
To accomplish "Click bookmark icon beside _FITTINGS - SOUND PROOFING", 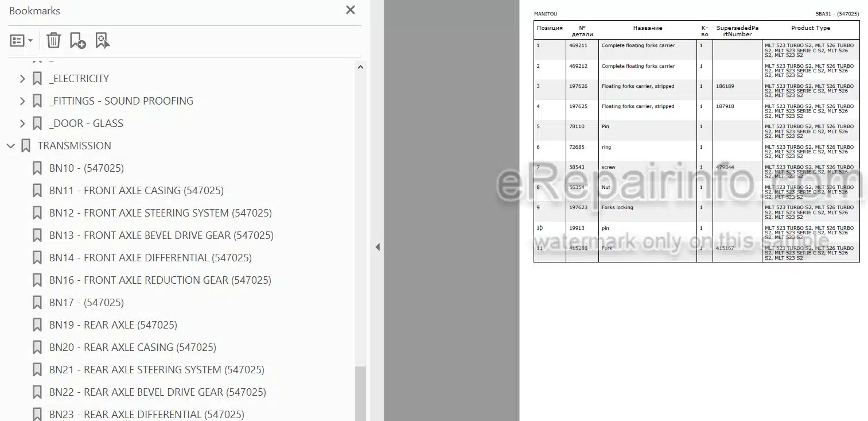I will point(37,101).
